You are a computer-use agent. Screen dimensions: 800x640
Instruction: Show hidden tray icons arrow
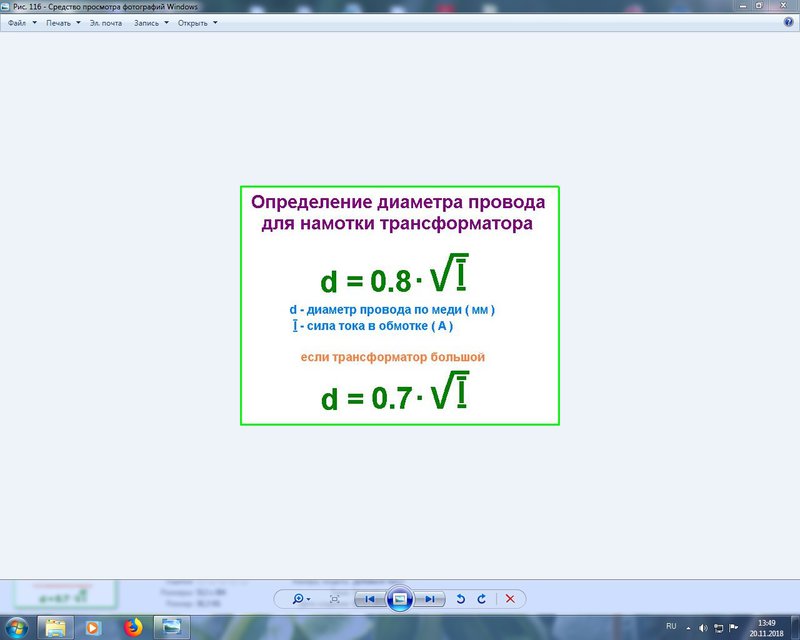tap(688, 628)
